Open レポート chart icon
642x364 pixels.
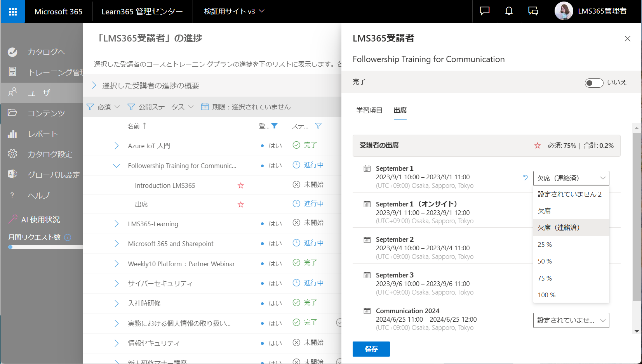pos(12,133)
